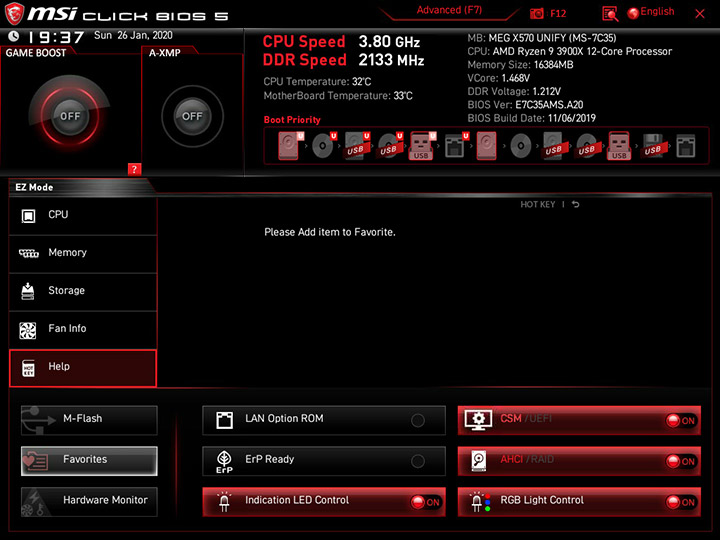
Task: Click the 19:37 system time
Action: pyautogui.click(x=56, y=37)
